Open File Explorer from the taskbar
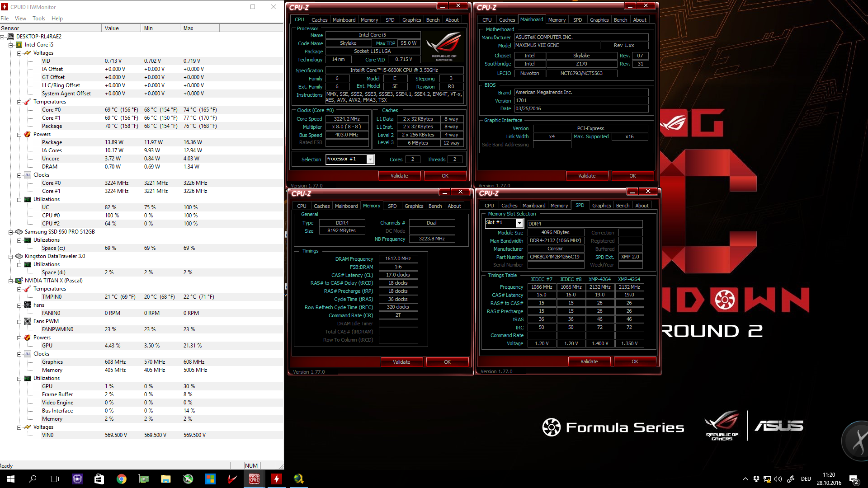Screen dimensions: 868x488 tap(165, 479)
